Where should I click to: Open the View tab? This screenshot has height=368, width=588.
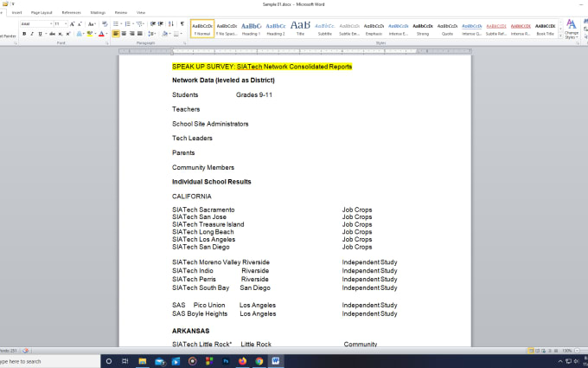[141, 13]
